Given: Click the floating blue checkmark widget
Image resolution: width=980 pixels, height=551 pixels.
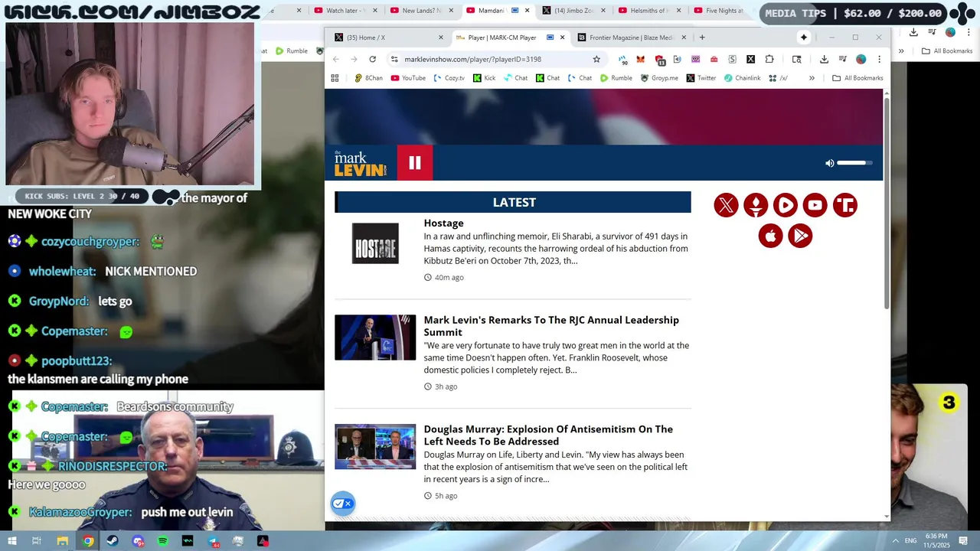Looking at the screenshot, I should pyautogui.click(x=343, y=504).
